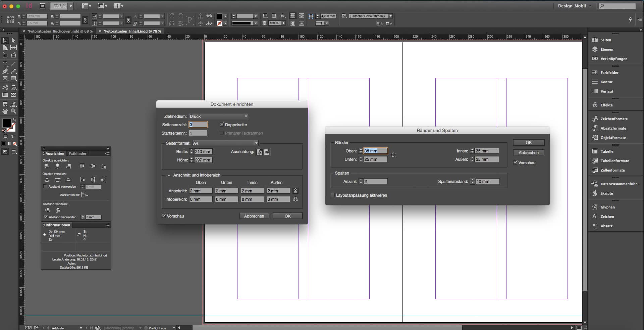Switch to the Pathfinder tab

coord(77,153)
